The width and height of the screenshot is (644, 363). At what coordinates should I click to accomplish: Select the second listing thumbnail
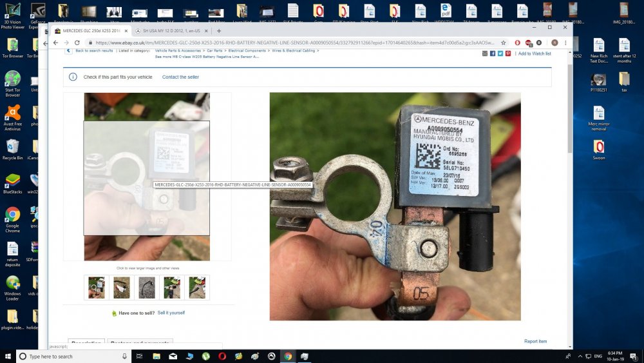pos(122,288)
